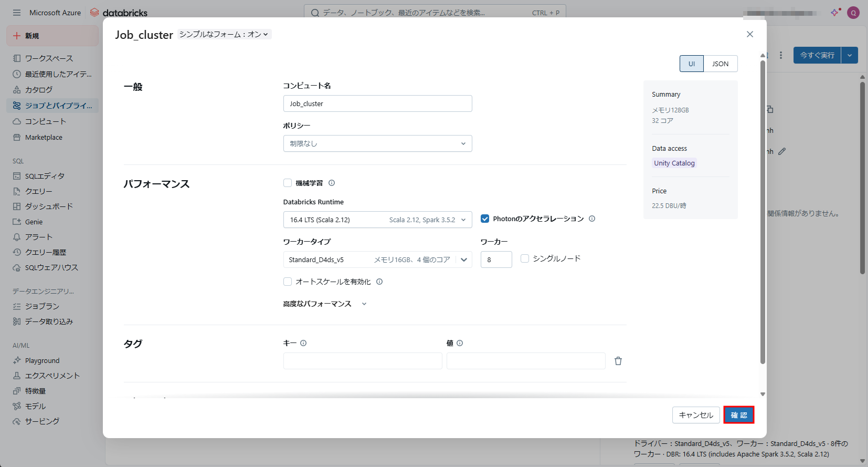Open the hamburger menu in top bar
The width and height of the screenshot is (868, 467).
pyautogui.click(x=17, y=13)
